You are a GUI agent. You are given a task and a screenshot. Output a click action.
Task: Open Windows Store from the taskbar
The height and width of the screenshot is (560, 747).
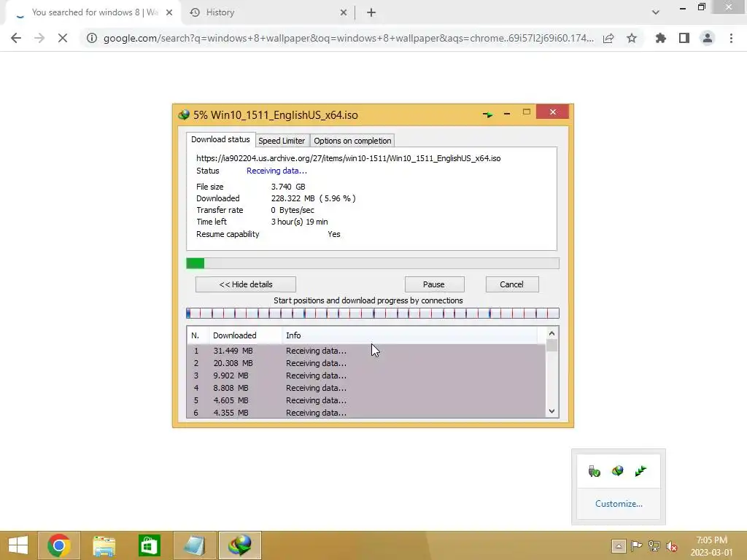pos(149,545)
